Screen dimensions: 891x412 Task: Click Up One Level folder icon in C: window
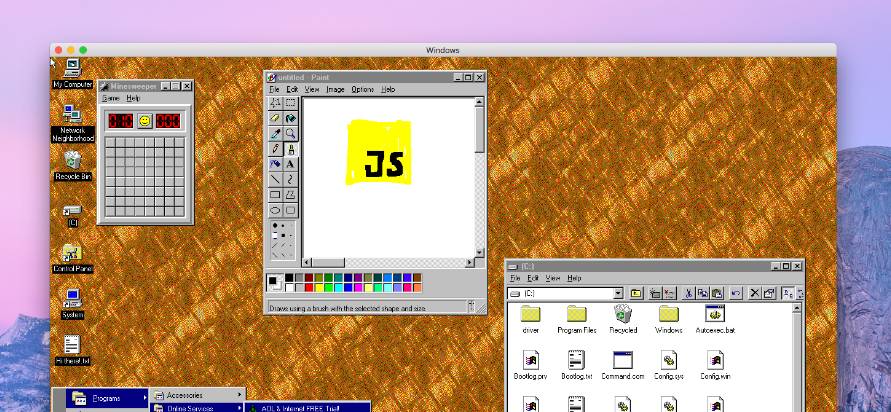click(636, 293)
